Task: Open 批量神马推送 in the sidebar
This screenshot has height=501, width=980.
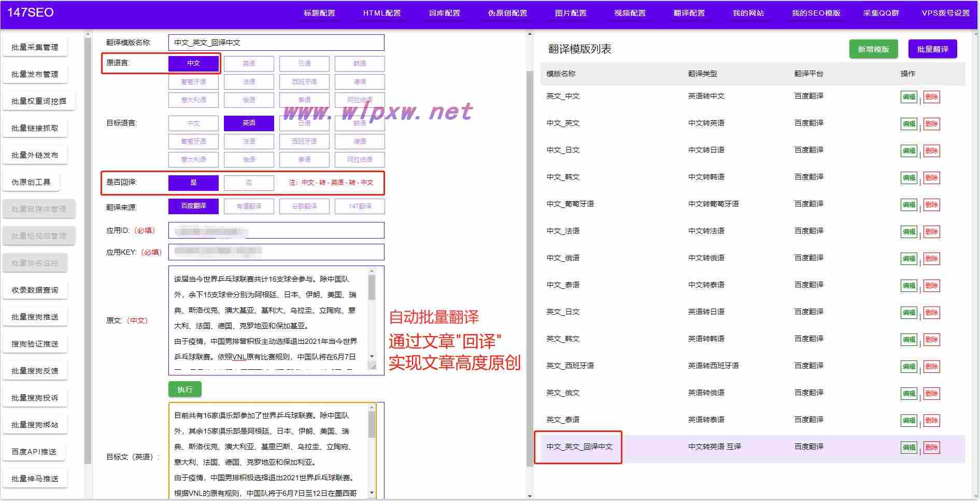Action: point(35,479)
